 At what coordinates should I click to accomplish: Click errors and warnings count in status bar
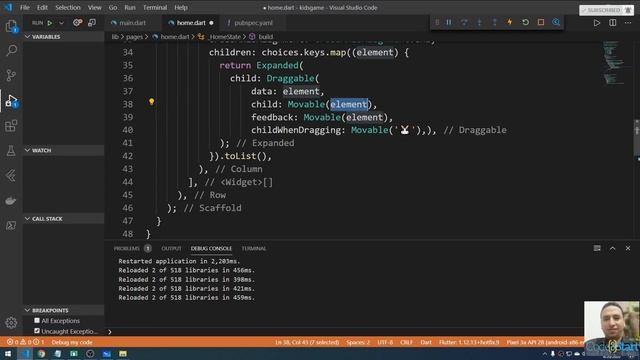(x=24, y=342)
